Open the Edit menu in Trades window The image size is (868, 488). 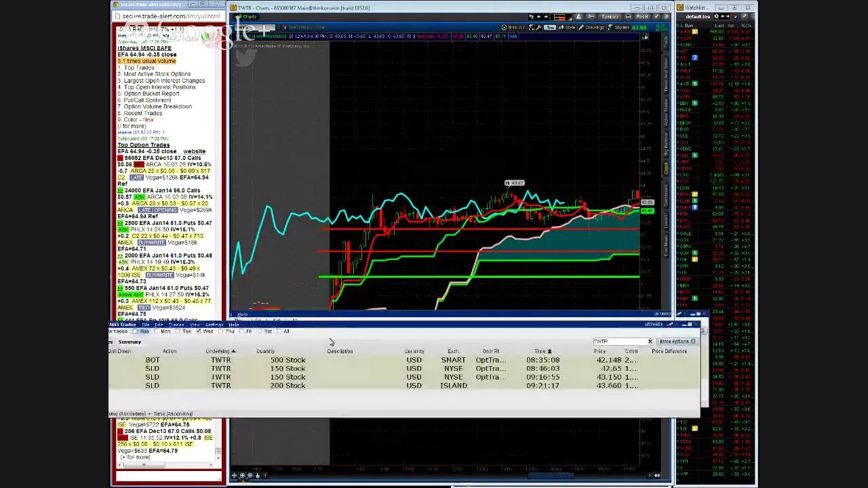click(159, 325)
